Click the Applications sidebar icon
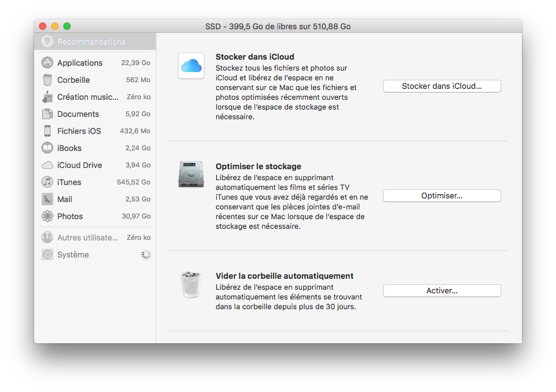Viewport: 556px width, 392px height. click(47, 63)
